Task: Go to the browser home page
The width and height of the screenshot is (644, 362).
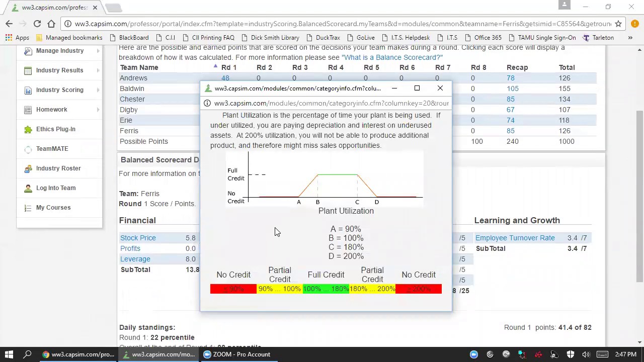Action: coord(51,24)
